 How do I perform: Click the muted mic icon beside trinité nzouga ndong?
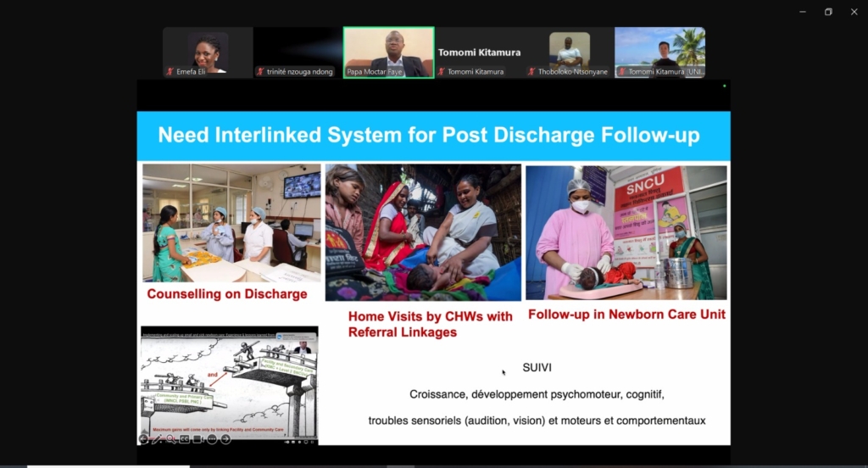pyautogui.click(x=263, y=72)
